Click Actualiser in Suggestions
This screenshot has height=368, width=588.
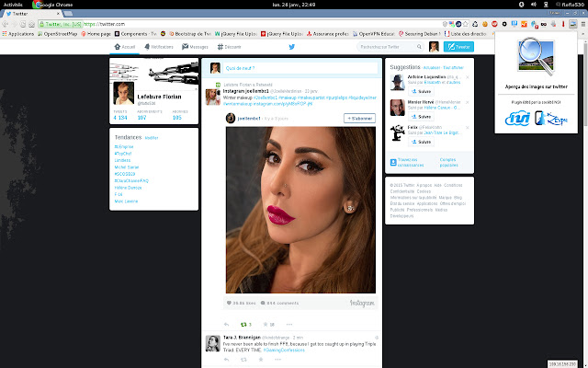[x=432, y=67]
